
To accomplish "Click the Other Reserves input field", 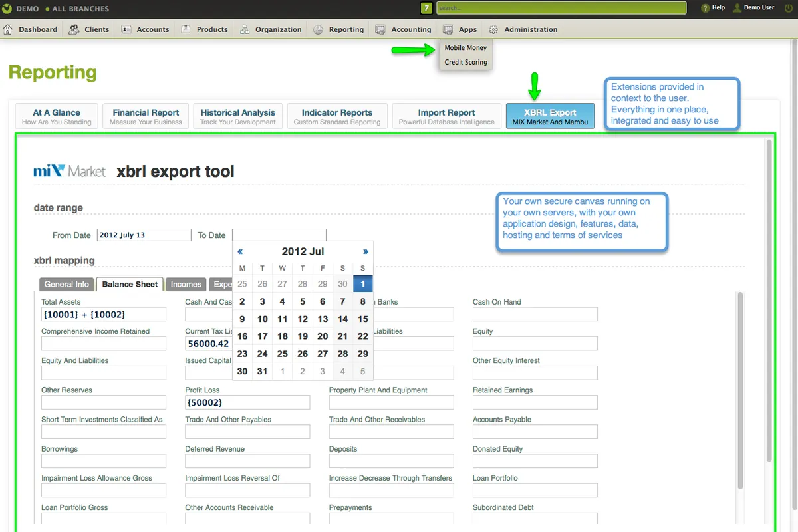I will click(x=104, y=402).
